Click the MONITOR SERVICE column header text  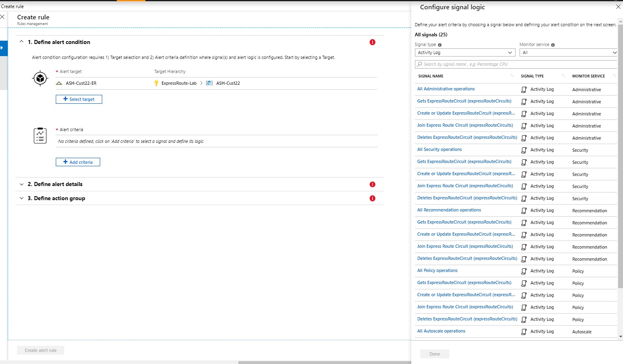pyautogui.click(x=589, y=76)
